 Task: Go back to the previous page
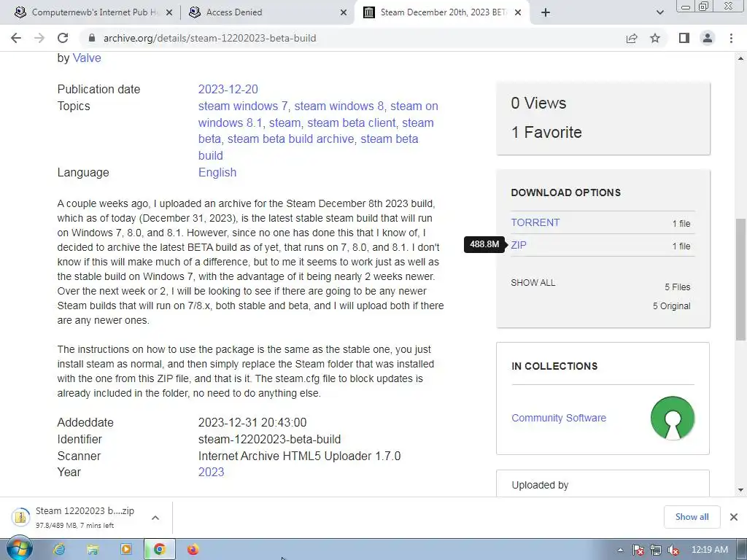(x=16, y=38)
